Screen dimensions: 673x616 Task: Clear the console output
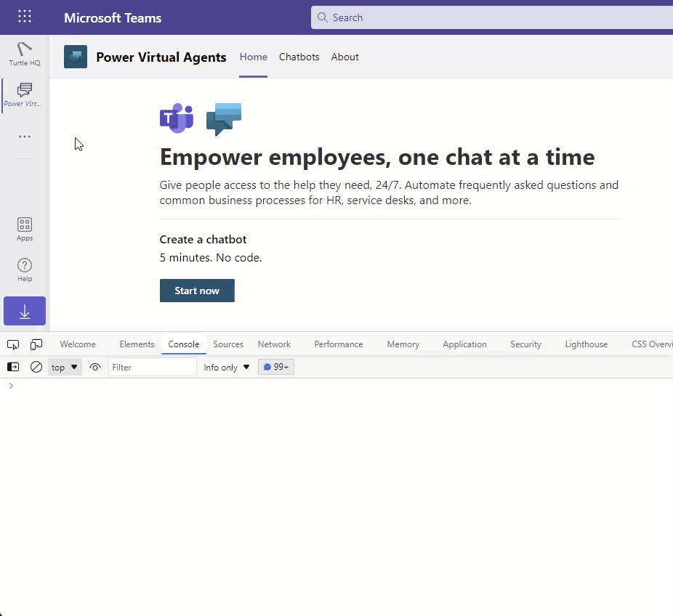pyautogui.click(x=36, y=367)
